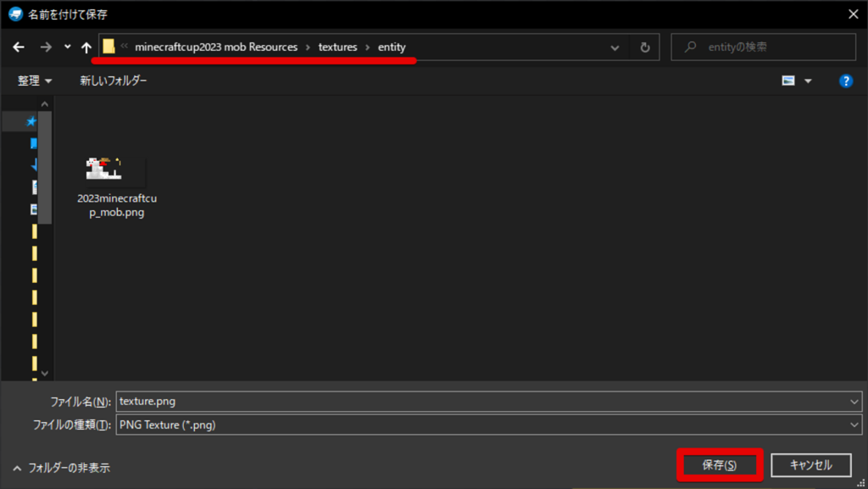868x489 pixels.
Task: Collapse folders with フォルダーの非表示
Action: pyautogui.click(x=61, y=467)
